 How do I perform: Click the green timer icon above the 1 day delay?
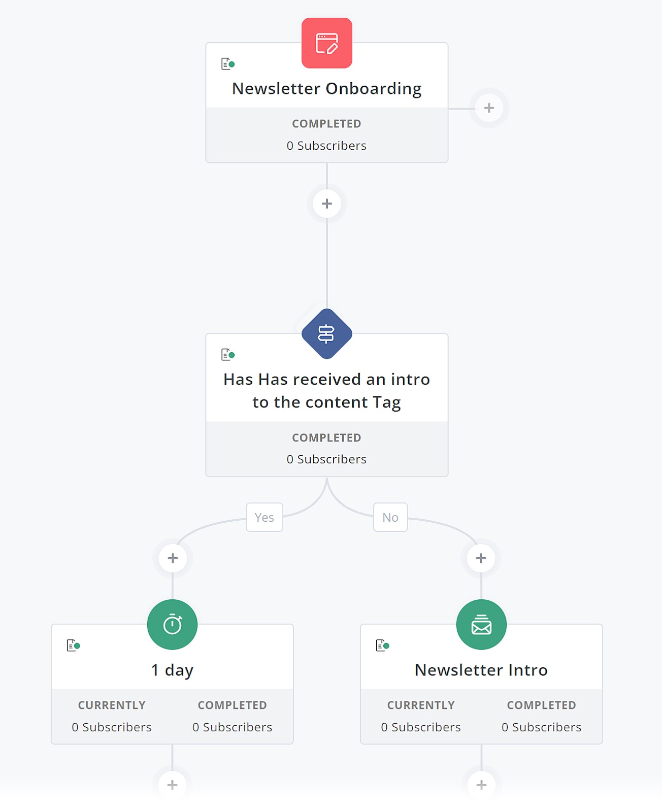pyautogui.click(x=172, y=624)
